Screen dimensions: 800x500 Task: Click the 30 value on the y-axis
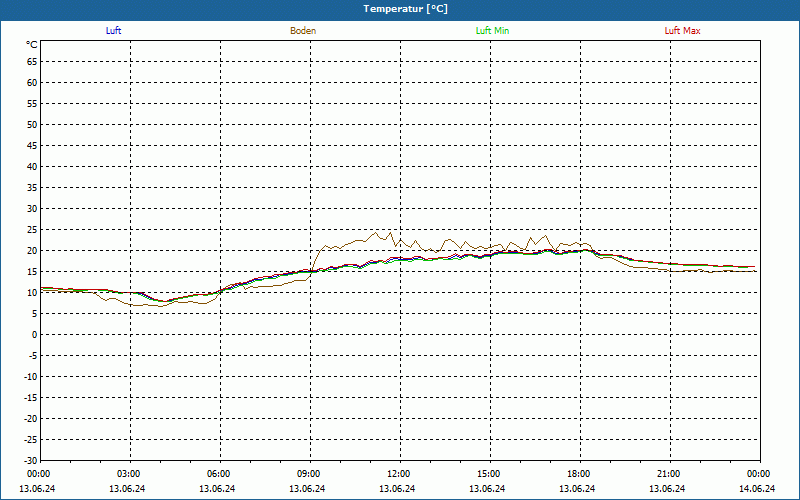coord(32,209)
